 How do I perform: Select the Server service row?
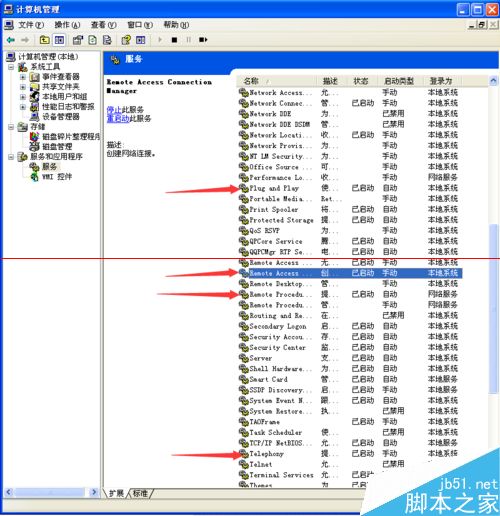pos(350,358)
